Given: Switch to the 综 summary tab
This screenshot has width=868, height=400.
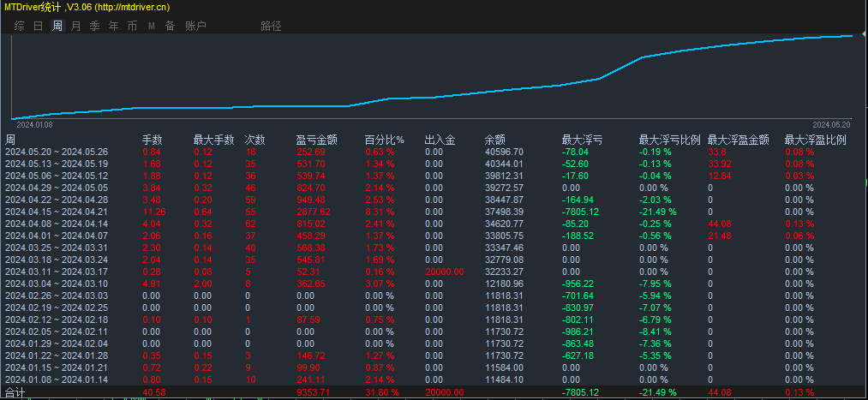Looking at the screenshot, I should point(20,26).
